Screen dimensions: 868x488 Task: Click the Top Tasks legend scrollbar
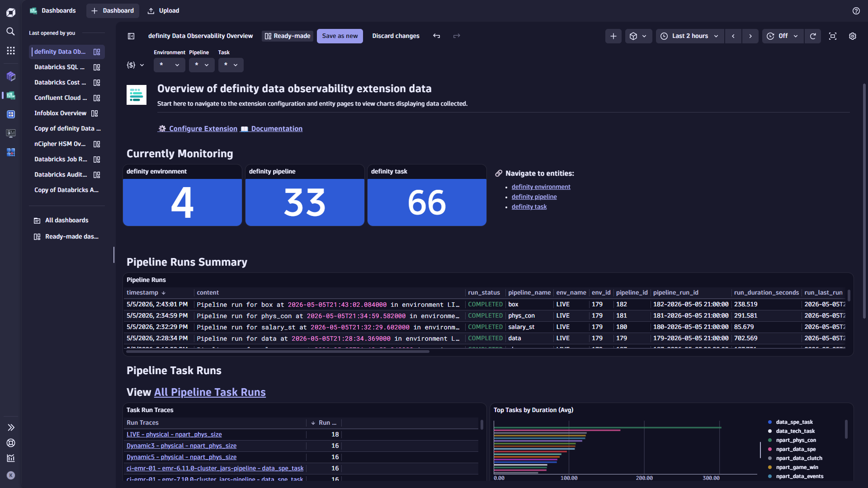pos(846,429)
